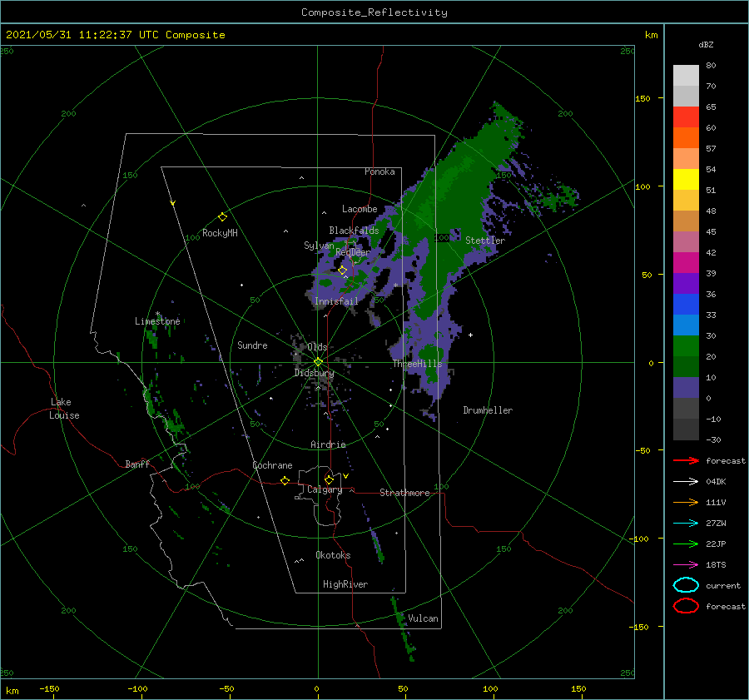
Task: Click the Ponoka town label
Action: [379, 171]
